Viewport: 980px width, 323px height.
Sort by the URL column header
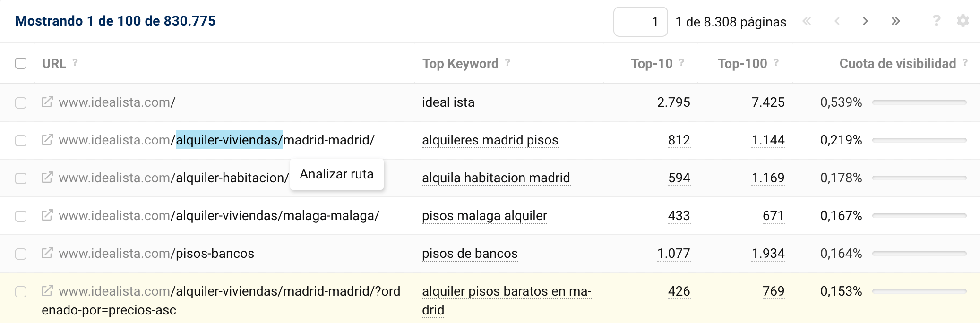[54, 64]
